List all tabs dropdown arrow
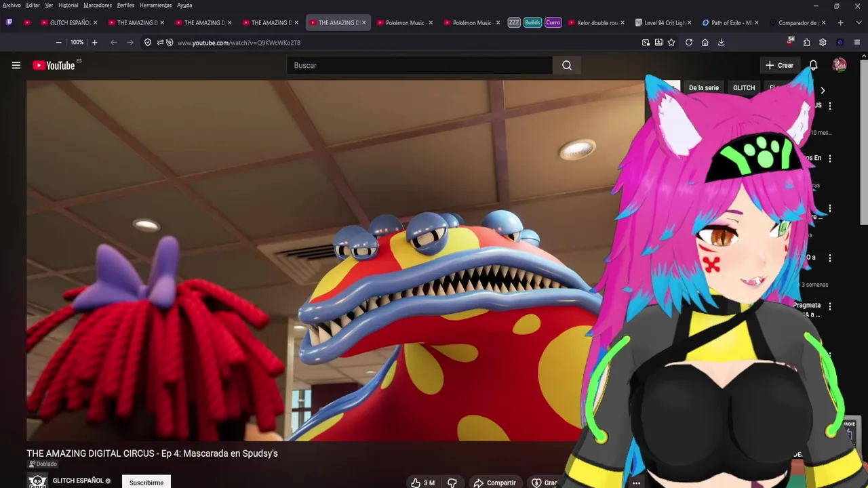 click(857, 22)
